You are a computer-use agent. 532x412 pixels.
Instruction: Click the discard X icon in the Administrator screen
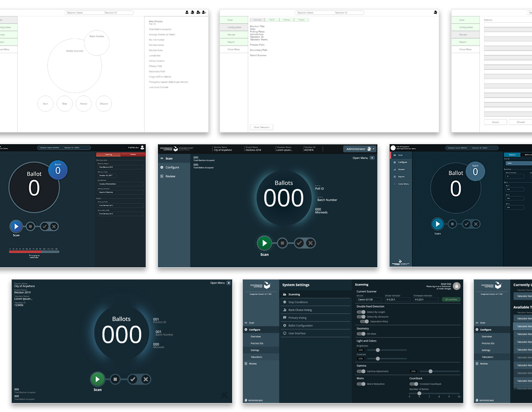[311, 243]
